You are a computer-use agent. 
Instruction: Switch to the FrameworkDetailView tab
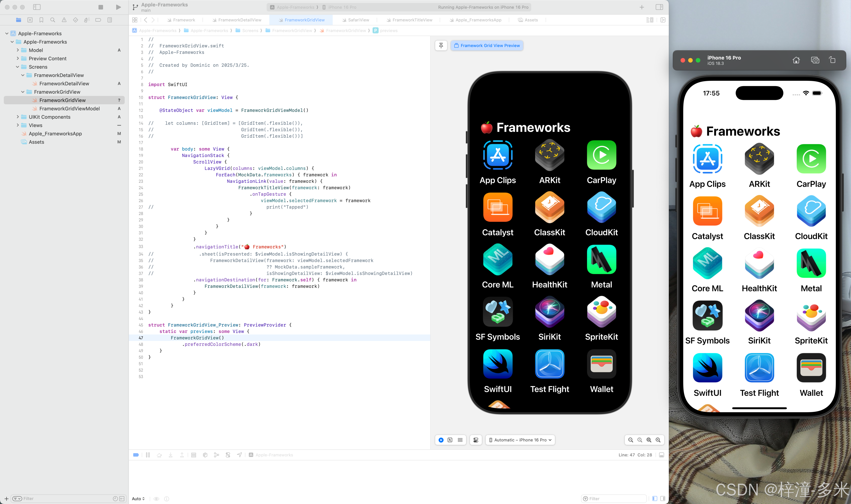click(239, 20)
